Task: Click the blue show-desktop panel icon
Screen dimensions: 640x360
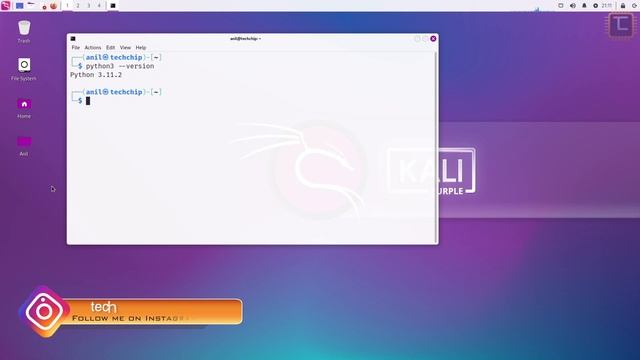Action: point(19,6)
